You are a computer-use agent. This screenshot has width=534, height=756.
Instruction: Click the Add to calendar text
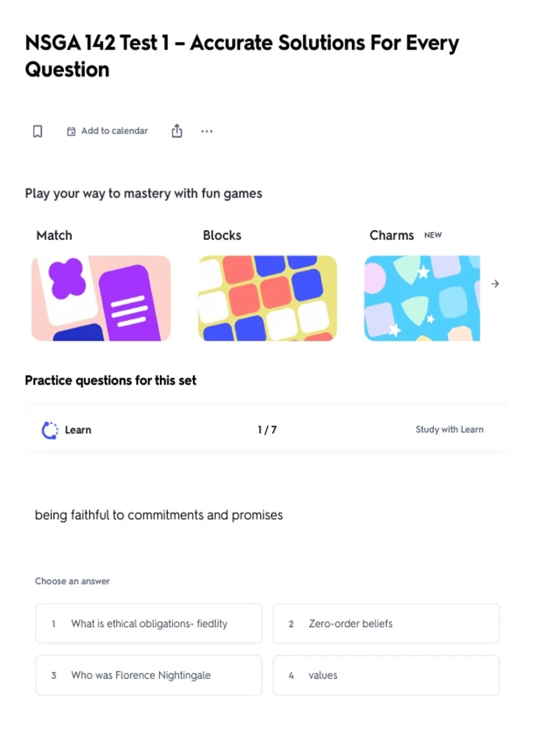coord(114,131)
